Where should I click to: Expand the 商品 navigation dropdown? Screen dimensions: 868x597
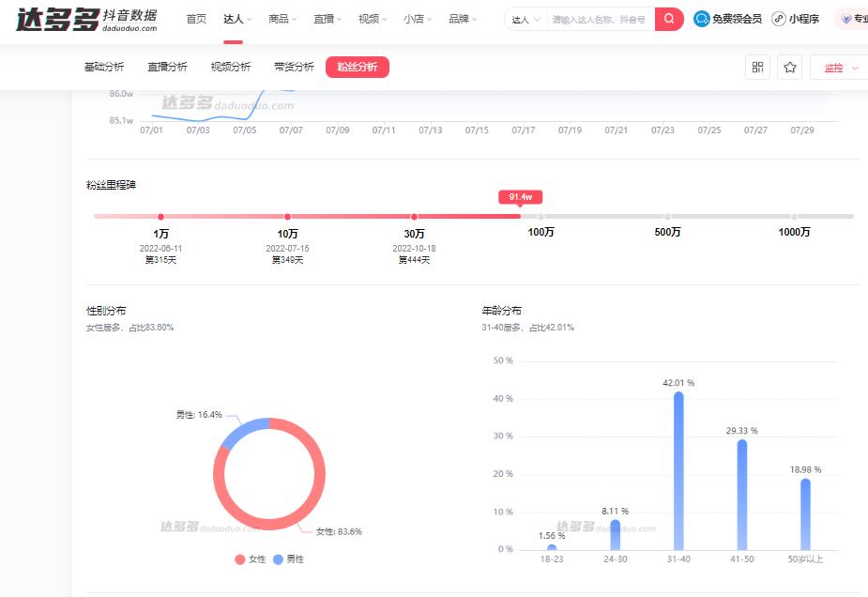coord(282,18)
